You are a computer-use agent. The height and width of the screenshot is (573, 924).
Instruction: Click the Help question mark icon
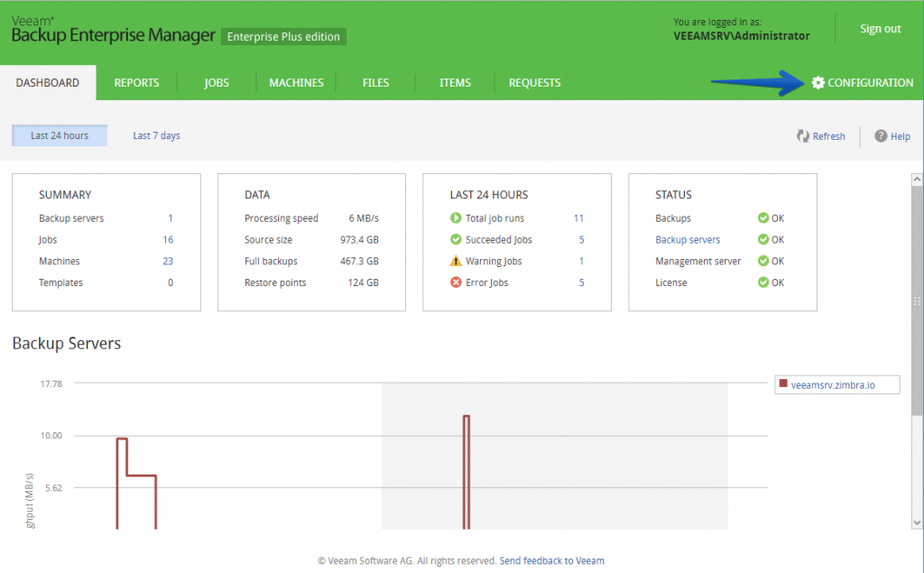pos(881,136)
